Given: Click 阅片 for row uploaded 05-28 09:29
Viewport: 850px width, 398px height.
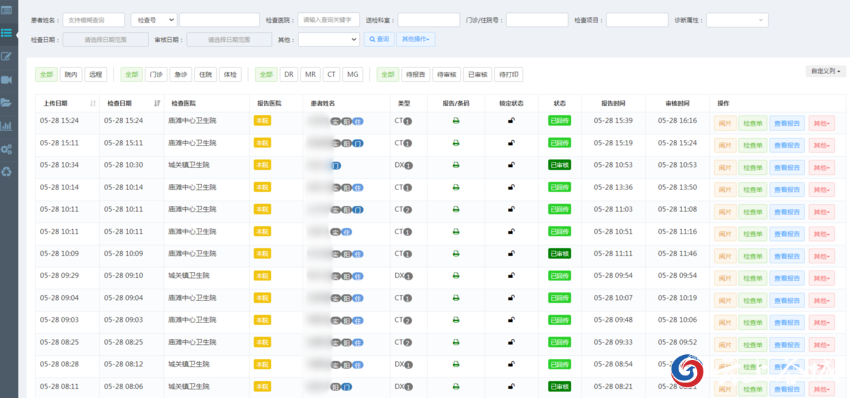Looking at the screenshot, I should coord(725,279).
